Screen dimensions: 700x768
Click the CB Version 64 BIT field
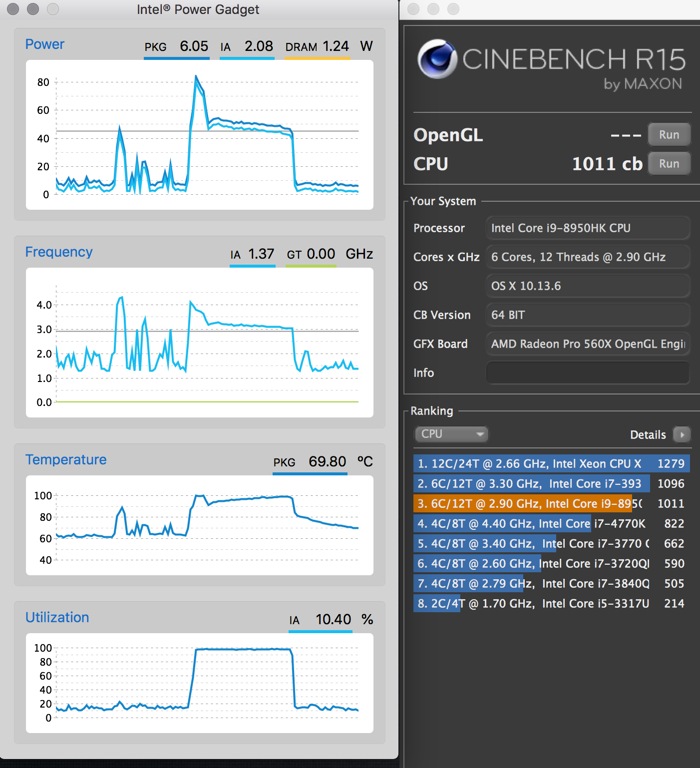tap(588, 315)
